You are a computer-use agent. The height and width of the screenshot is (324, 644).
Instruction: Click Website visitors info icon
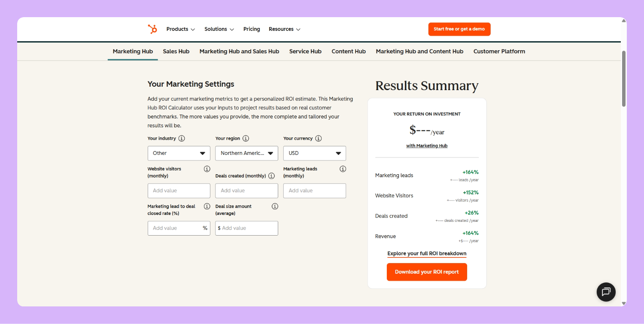pos(207,169)
